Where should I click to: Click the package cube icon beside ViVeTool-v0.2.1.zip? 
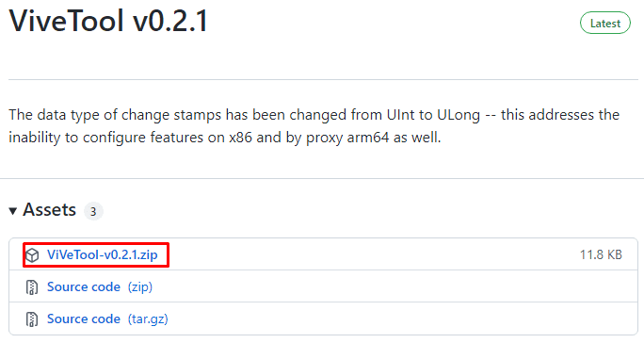point(32,255)
